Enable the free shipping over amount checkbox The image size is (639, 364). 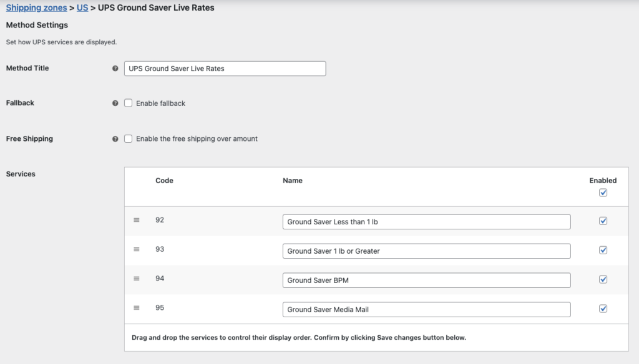pos(129,138)
